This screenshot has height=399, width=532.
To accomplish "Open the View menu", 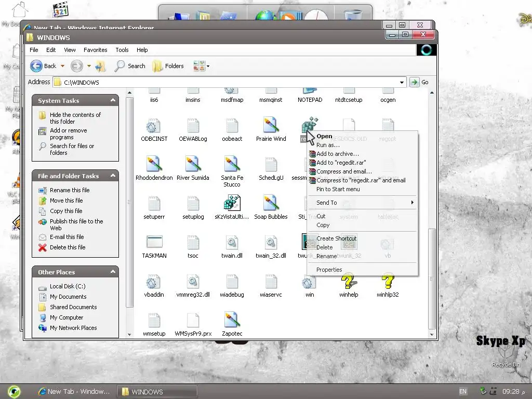I will click(x=70, y=50).
